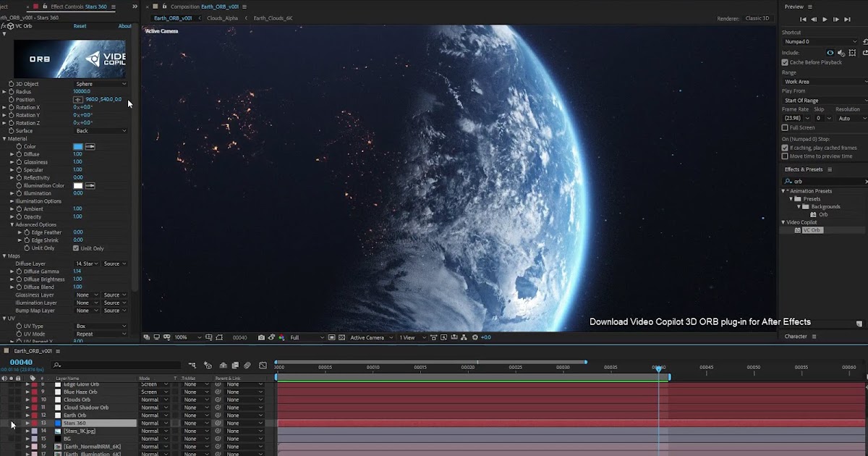Toggle the fx switch for VC Orb effect
The image size is (868, 456).
coord(4,26)
